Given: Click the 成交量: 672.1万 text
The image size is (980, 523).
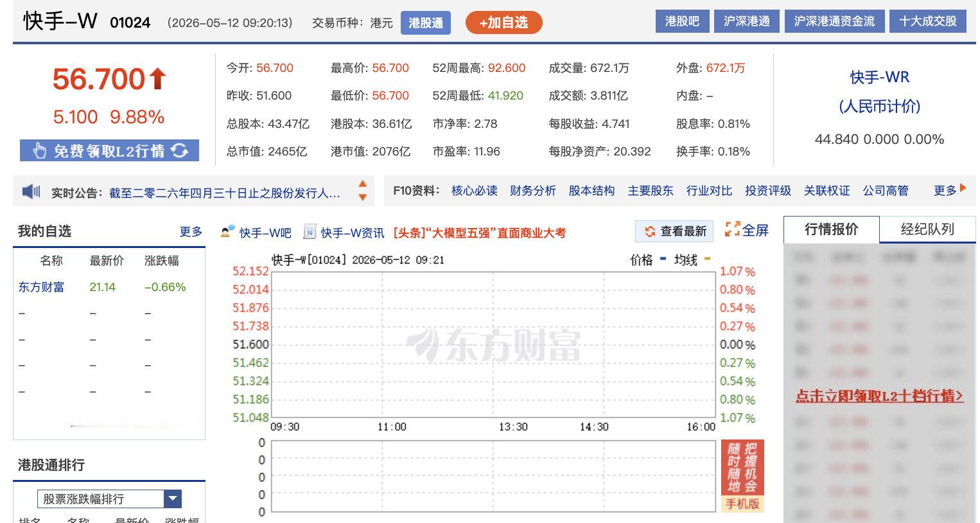Looking at the screenshot, I should (x=589, y=68).
